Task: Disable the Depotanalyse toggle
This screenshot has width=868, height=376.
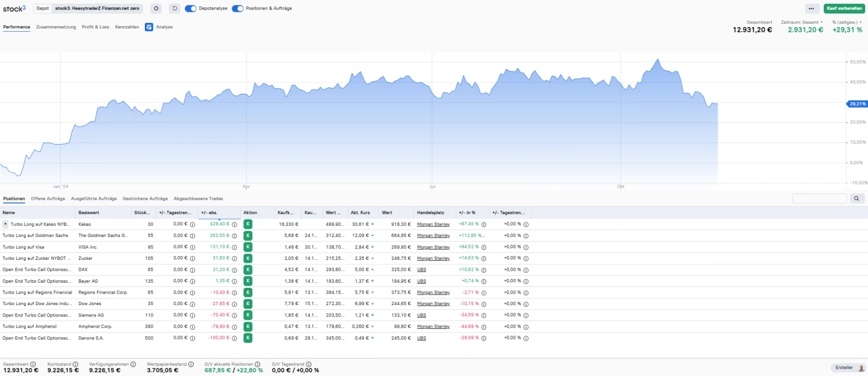Action: [x=191, y=8]
